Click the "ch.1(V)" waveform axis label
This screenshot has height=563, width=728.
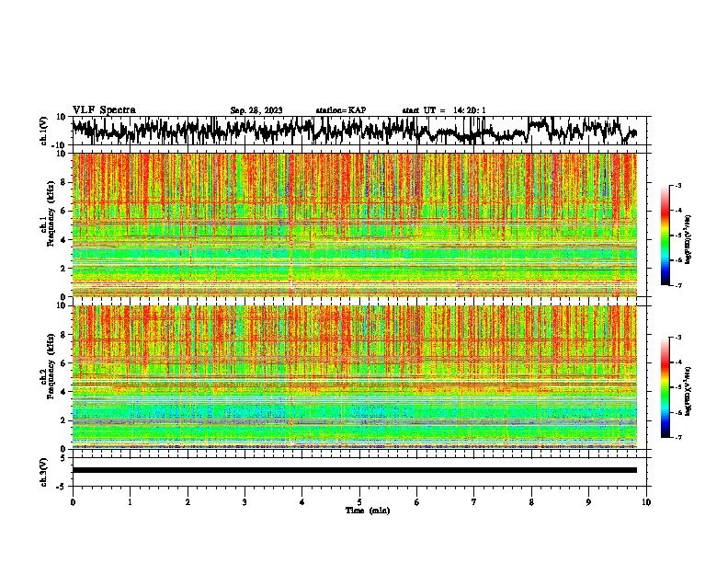point(44,131)
